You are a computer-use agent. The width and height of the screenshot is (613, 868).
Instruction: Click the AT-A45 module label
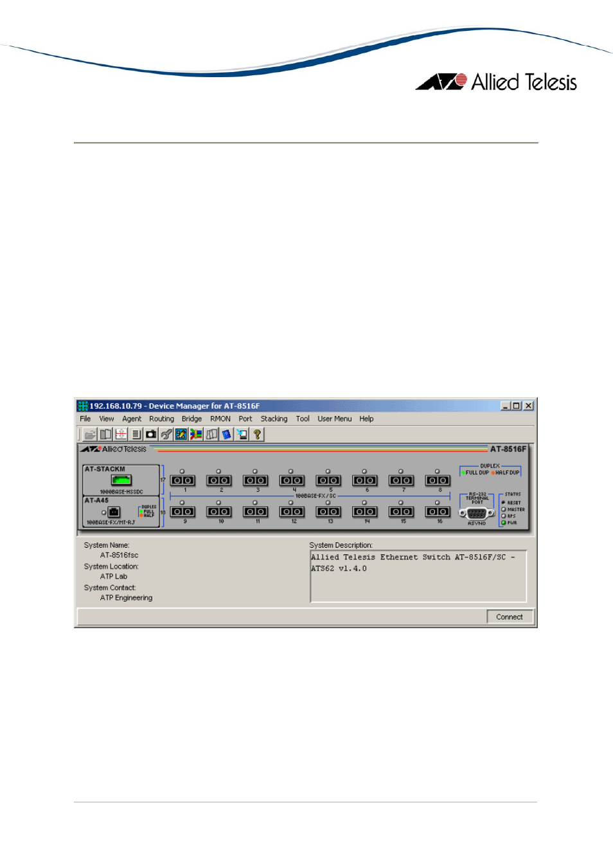97,500
